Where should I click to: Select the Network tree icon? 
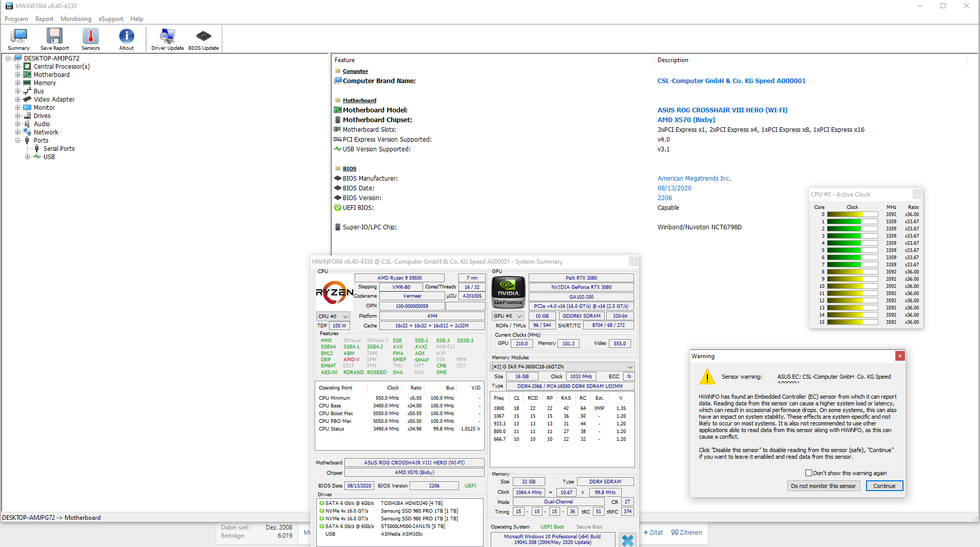(27, 132)
